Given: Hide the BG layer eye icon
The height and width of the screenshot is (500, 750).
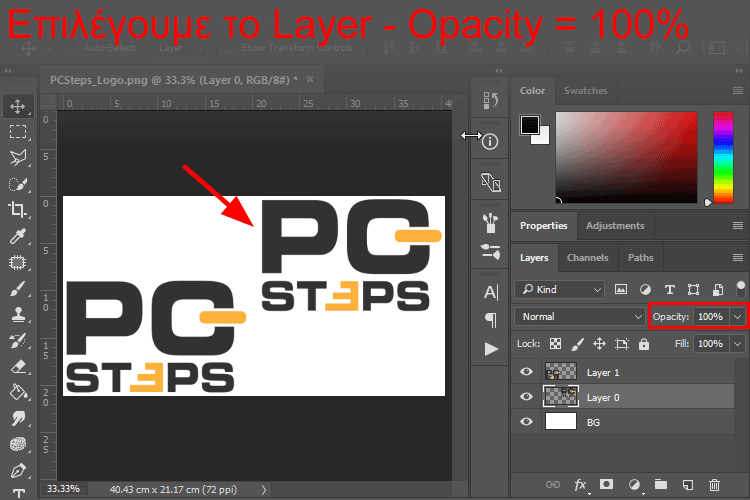Looking at the screenshot, I should [x=527, y=422].
